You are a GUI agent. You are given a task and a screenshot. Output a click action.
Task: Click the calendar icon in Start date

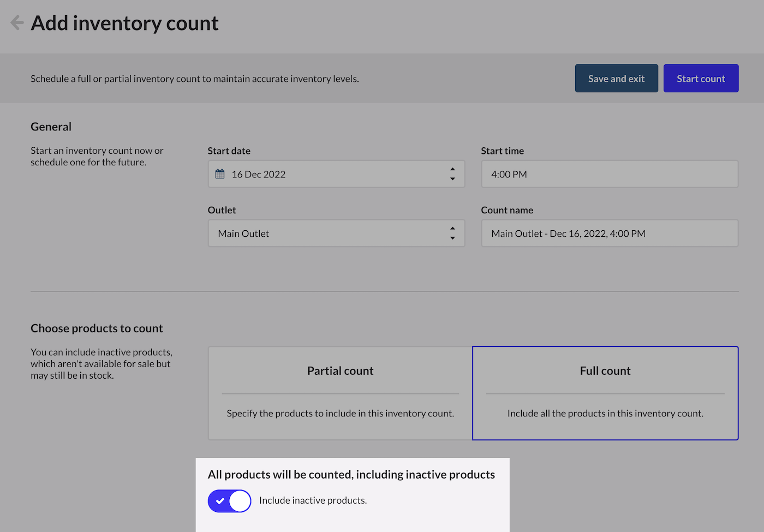click(220, 174)
